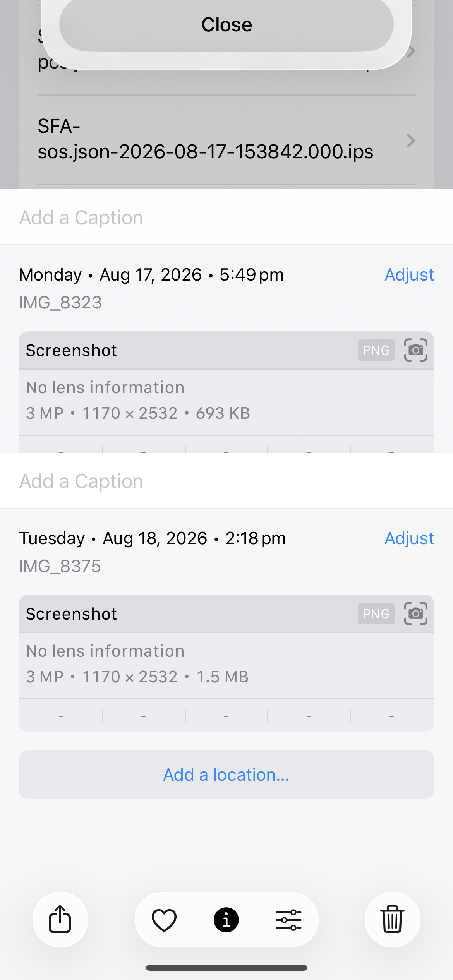453x980 pixels.
Task: Close the dialog with Close button
Action: (x=226, y=25)
